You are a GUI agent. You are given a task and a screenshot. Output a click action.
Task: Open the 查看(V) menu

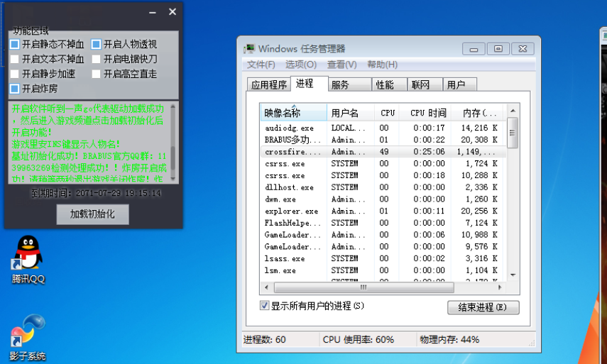tap(341, 65)
